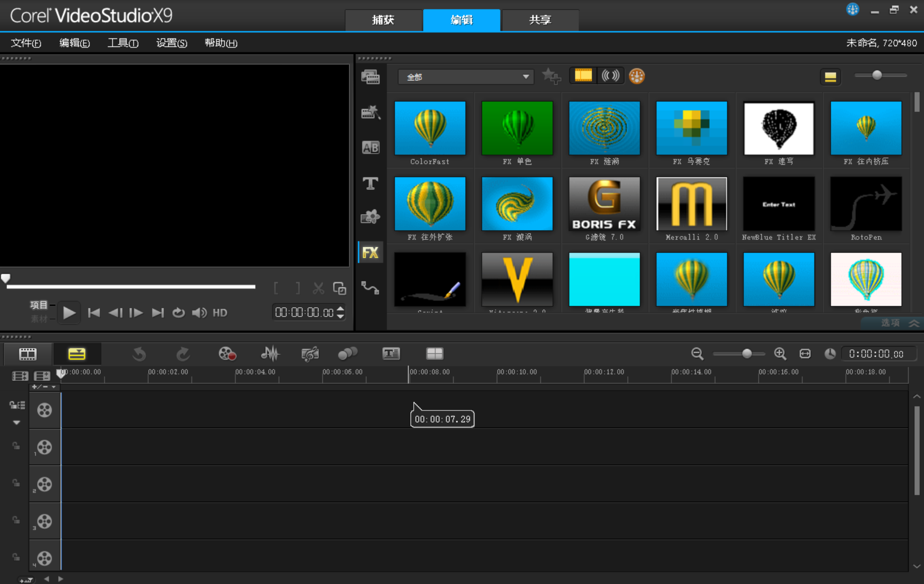This screenshot has width=924, height=584.
Task: Open the Media library panel icon
Action: coord(370,77)
